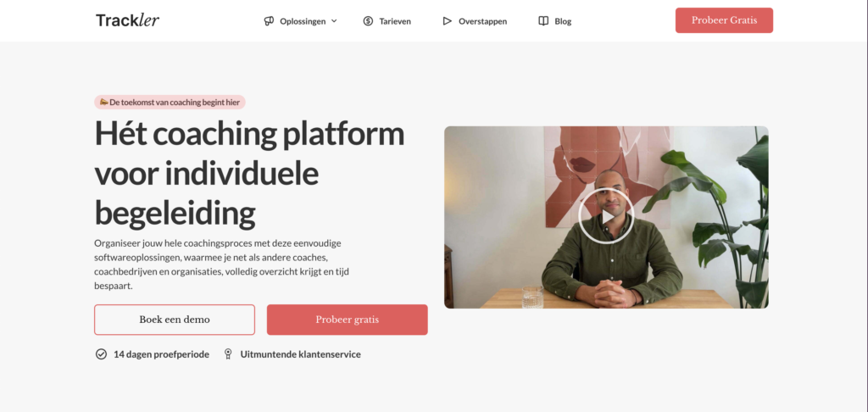Viewport: 868px width, 412px height.
Task: Click the triangle icon beside Overstappen
Action: (447, 21)
